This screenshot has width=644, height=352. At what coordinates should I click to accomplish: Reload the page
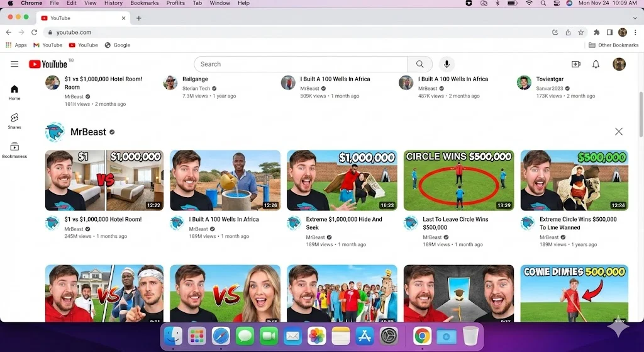tap(34, 32)
